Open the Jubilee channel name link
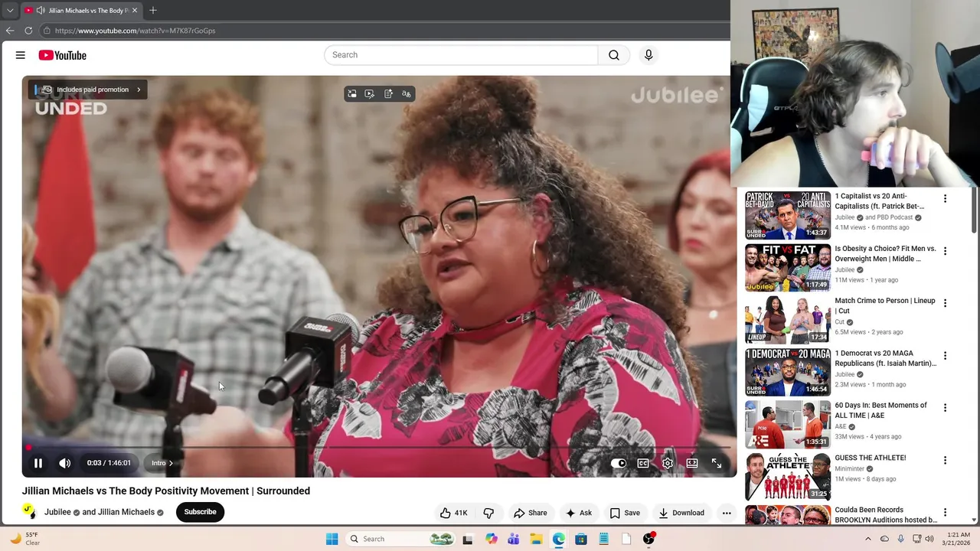Screen dimensions: 980x551 point(57,512)
